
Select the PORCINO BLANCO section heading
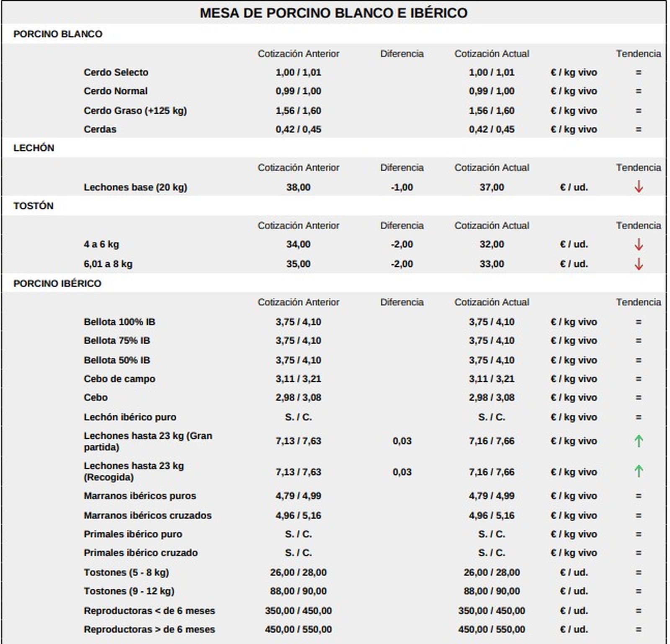[x=58, y=34]
